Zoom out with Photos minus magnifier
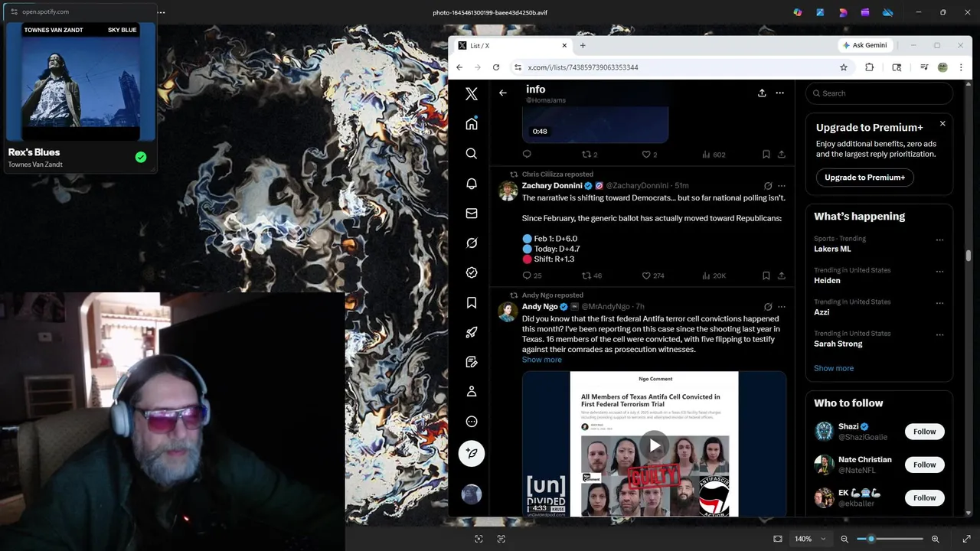 click(844, 539)
